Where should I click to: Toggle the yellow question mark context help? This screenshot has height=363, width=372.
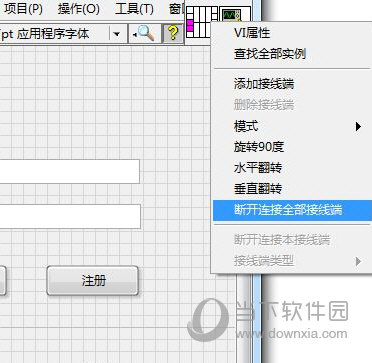tap(173, 34)
